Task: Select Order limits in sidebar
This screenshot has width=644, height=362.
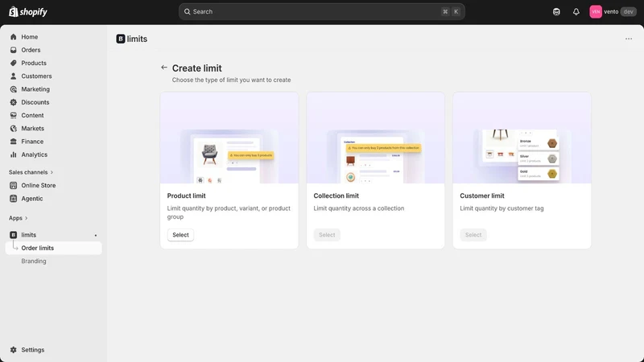Action: tap(53, 248)
